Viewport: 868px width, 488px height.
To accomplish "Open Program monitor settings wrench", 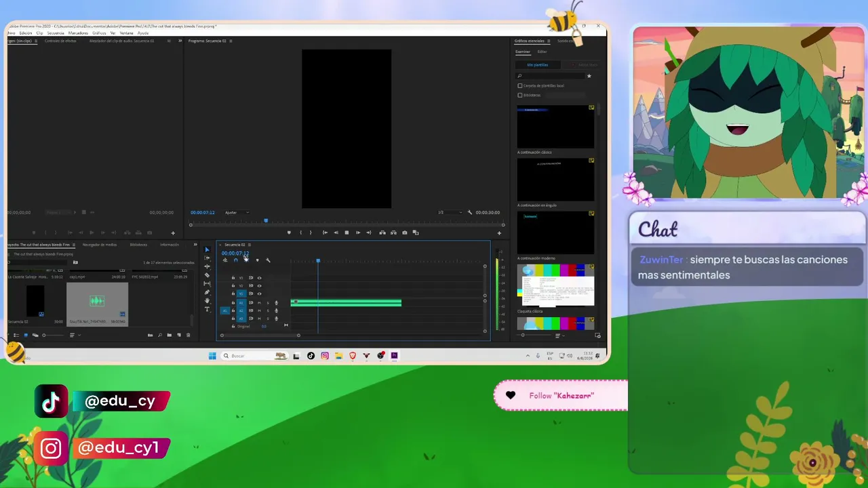I will point(469,212).
